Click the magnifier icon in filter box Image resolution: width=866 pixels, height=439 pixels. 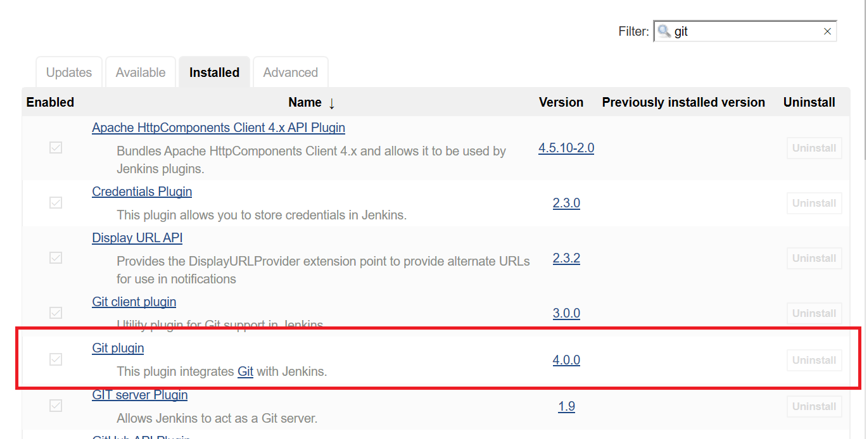664,32
